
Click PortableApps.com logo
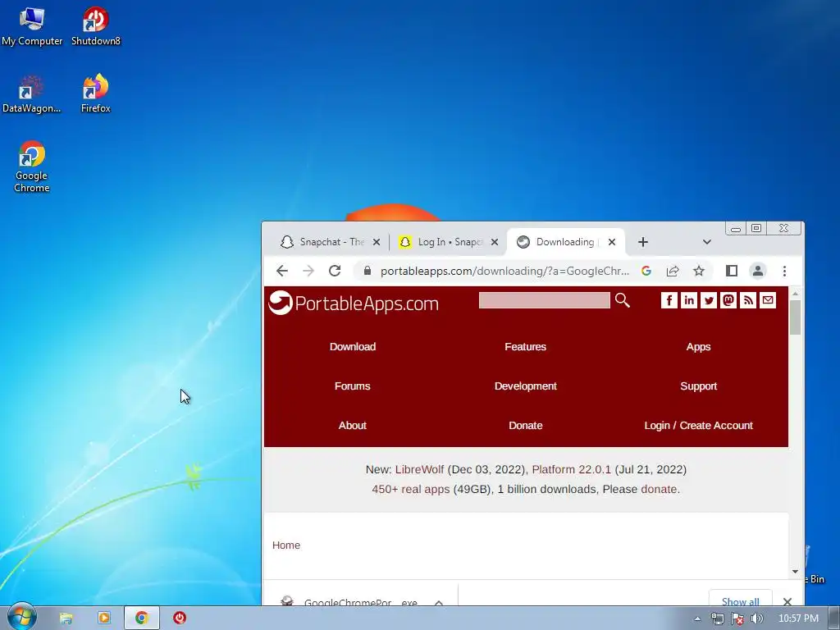click(354, 304)
